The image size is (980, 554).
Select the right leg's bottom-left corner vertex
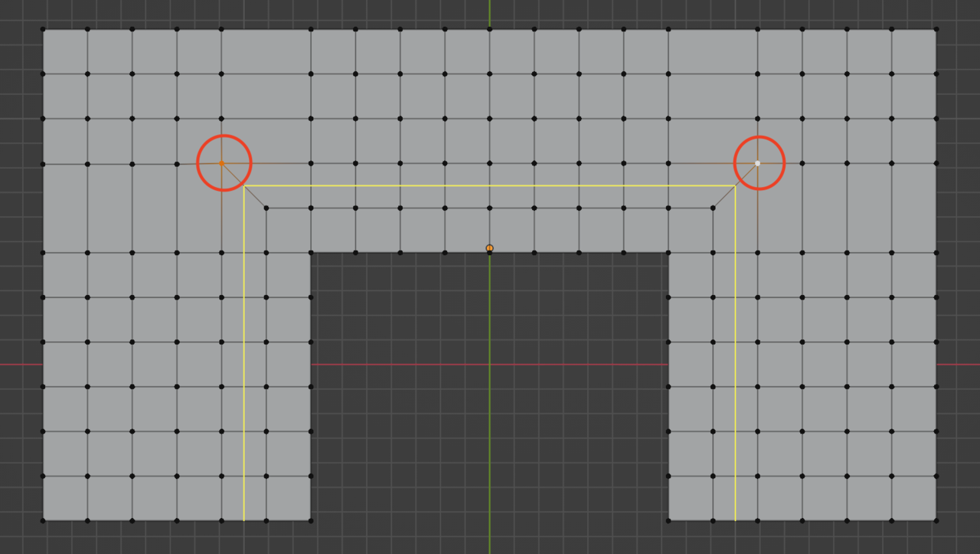point(668,520)
